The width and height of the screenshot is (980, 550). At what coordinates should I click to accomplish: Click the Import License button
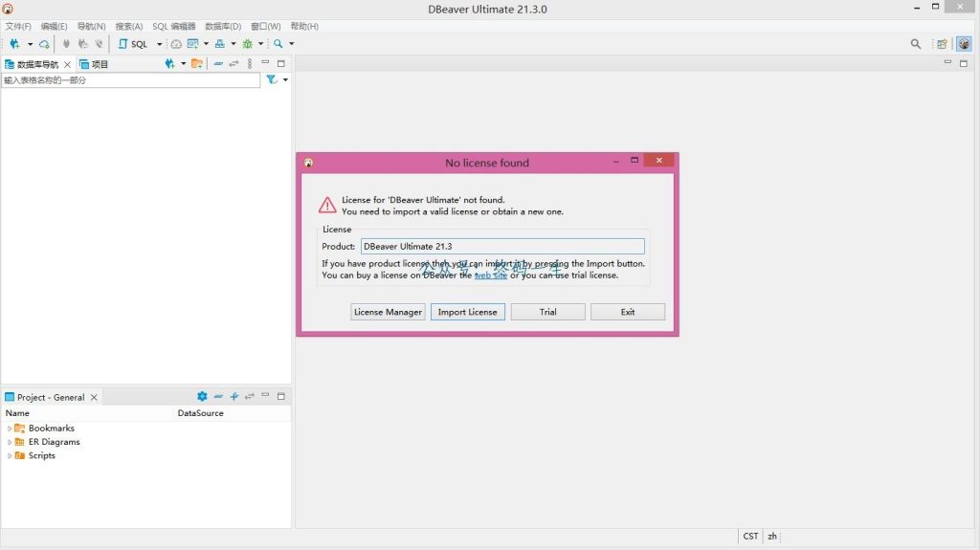467,312
